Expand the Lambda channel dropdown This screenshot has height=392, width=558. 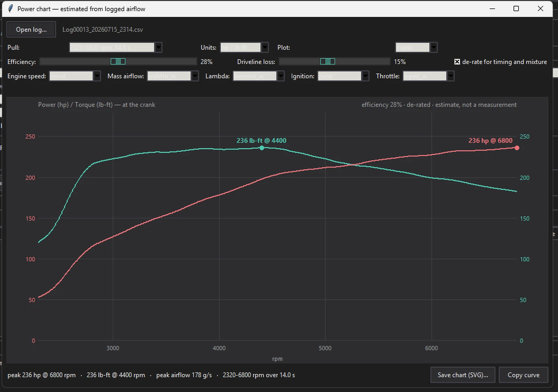[x=259, y=76]
